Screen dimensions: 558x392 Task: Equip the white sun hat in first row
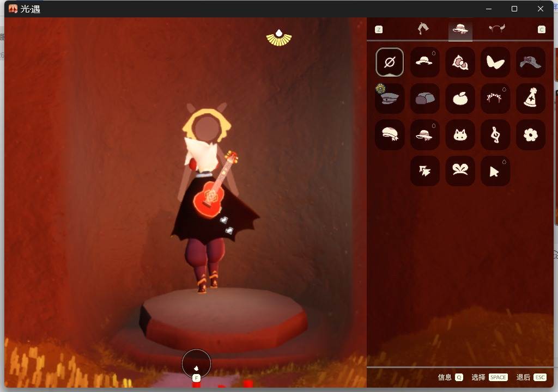point(424,62)
